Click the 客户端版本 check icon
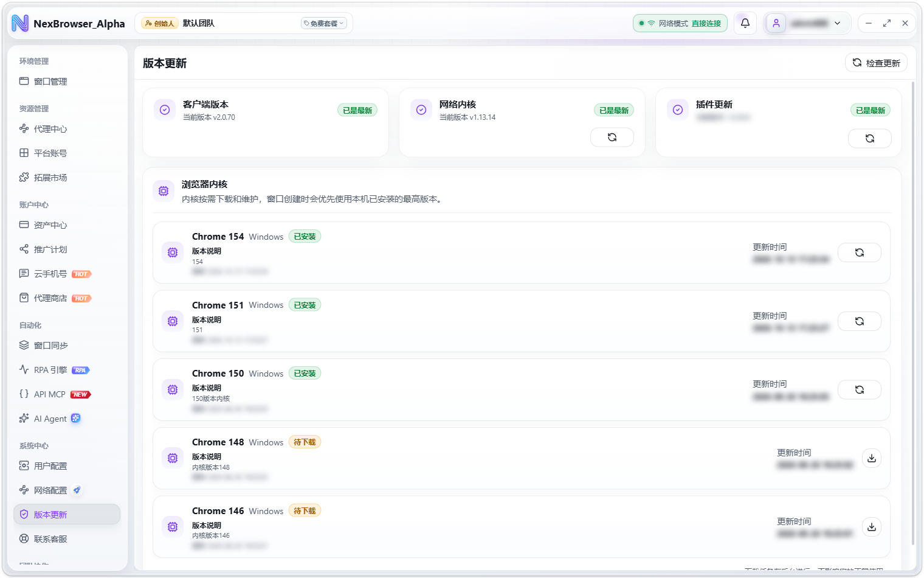This screenshot has height=578, width=924. [165, 110]
